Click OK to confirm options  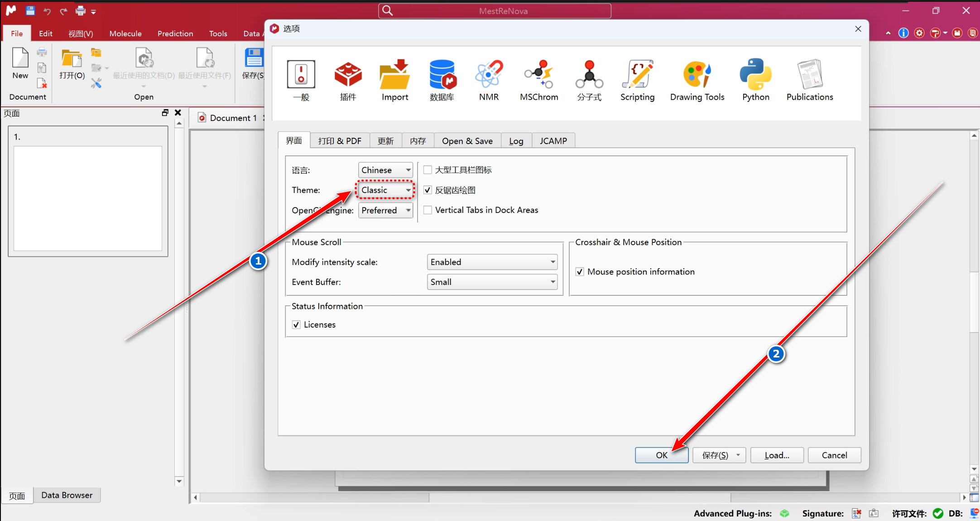(662, 455)
